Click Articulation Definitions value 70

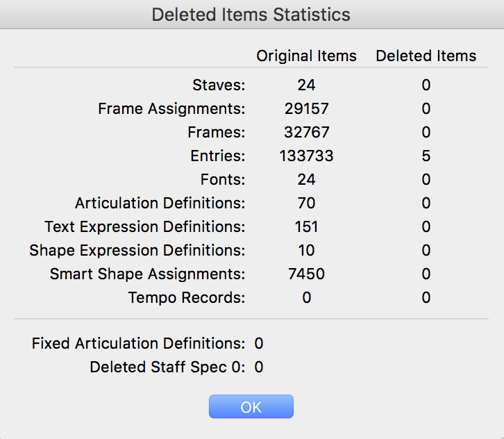point(307,204)
